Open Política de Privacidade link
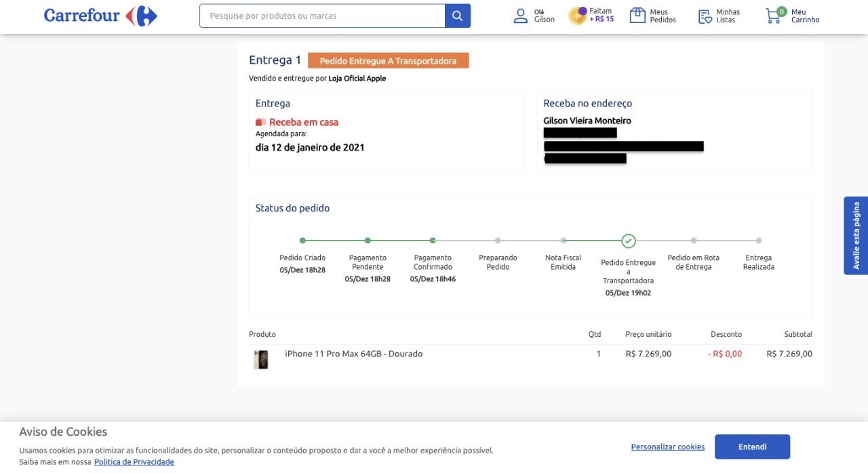This screenshot has width=868, height=473. (x=134, y=462)
